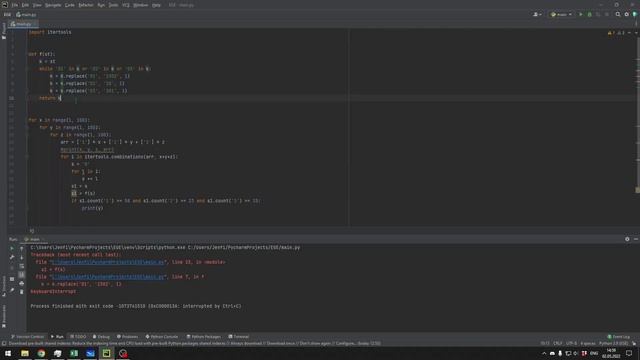Open Run panel settings gear
The width and height of the screenshot is (640, 360).
coord(627,239)
